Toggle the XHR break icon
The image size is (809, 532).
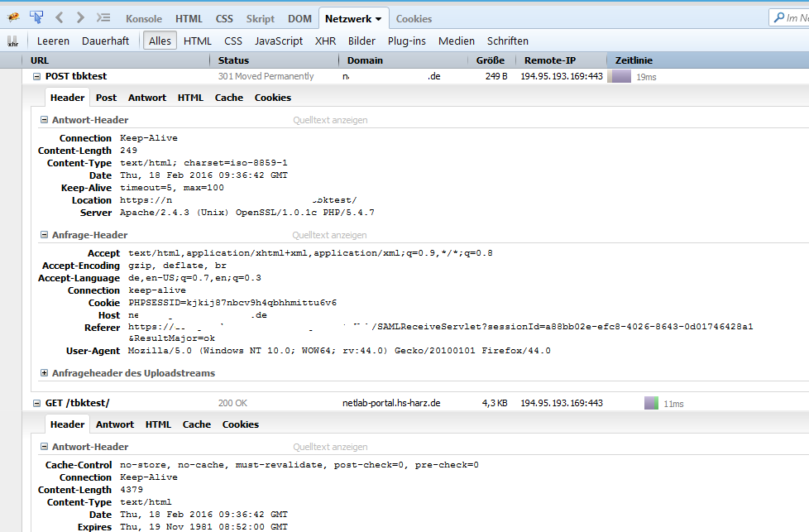coord(13,41)
